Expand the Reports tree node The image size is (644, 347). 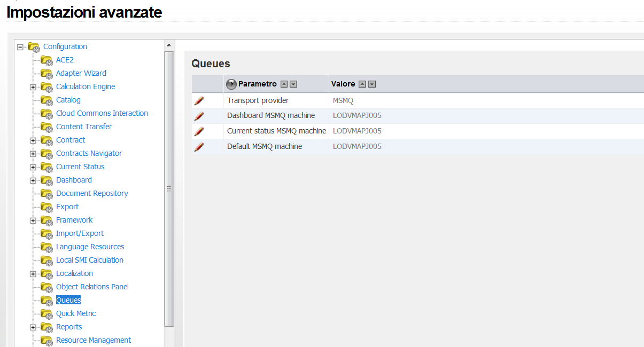[x=33, y=327]
